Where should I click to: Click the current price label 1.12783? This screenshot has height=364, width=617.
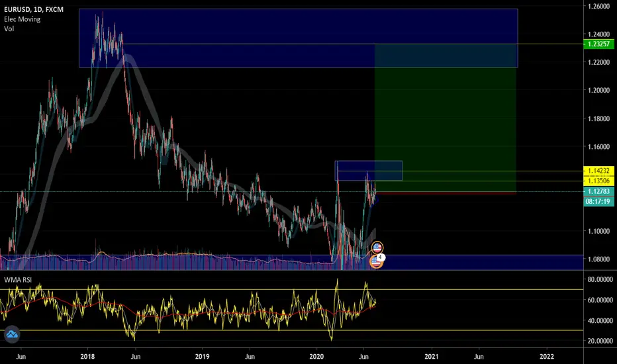(598, 192)
